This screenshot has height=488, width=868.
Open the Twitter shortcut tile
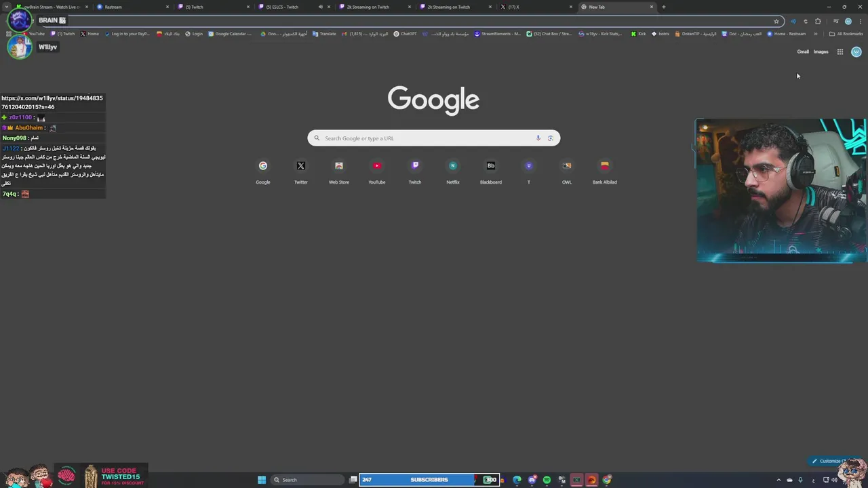click(301, 172)
